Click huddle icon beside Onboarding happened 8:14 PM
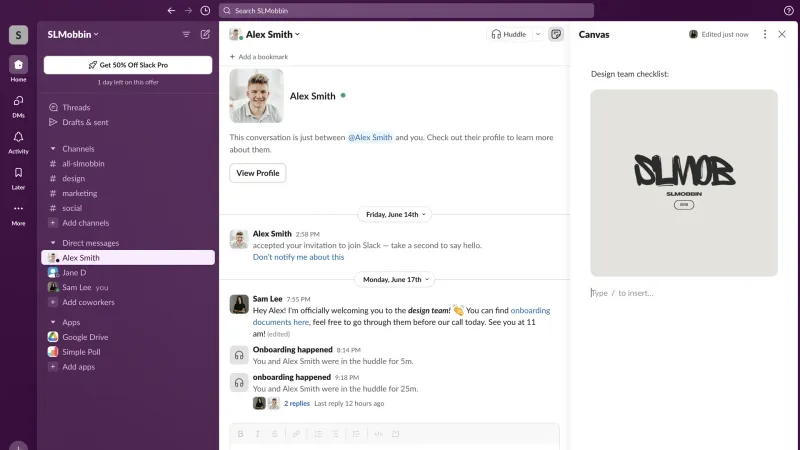800x450 pixels. (239, 355)
